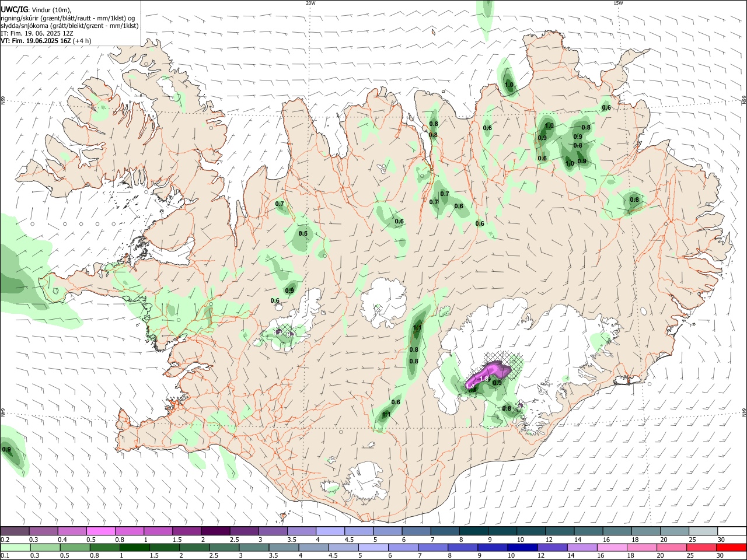This screenshot has height=560, width=747.
Task: Pick the lower-row light pink swatch between 16 and 18
Action: point(611,547)
